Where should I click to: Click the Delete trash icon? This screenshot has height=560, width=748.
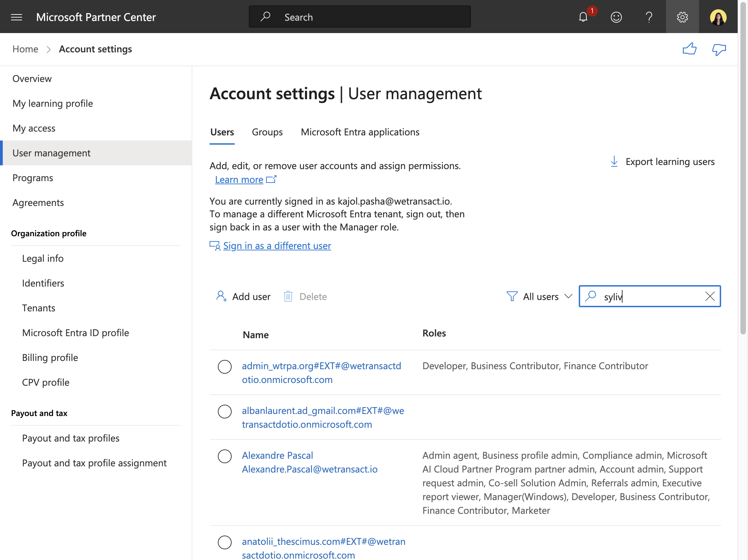[x=288, y=296]
